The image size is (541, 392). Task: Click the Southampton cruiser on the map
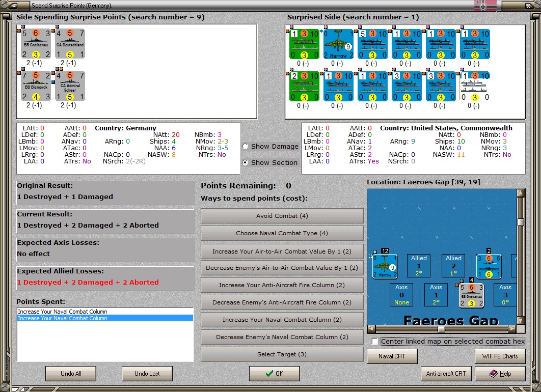(x=489, y=266)
